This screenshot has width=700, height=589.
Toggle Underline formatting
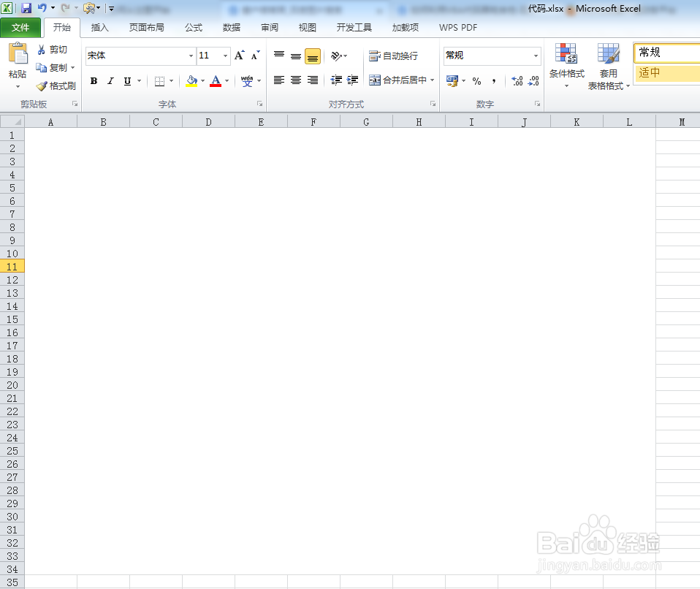(128, 81)
